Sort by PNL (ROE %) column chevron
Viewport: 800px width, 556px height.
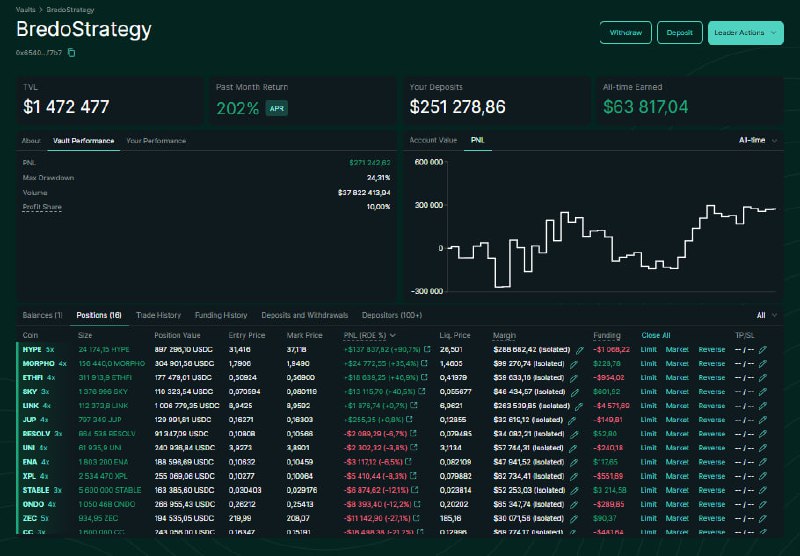[393, 336]
